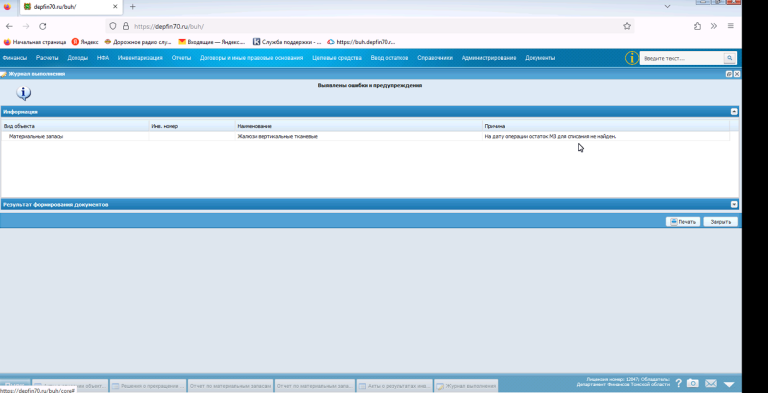
Task: Open the НФА menu
Action: [x=103, y=58]
